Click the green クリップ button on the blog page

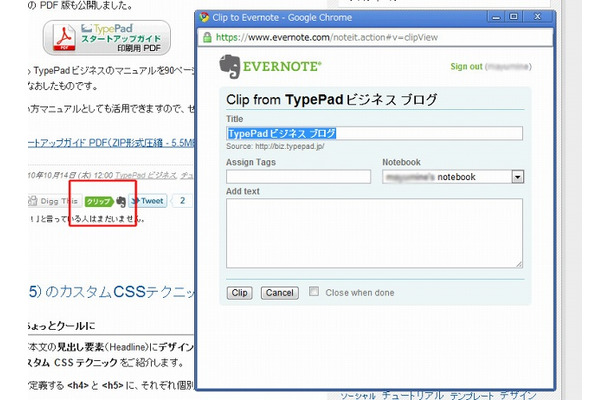[98, 201]
